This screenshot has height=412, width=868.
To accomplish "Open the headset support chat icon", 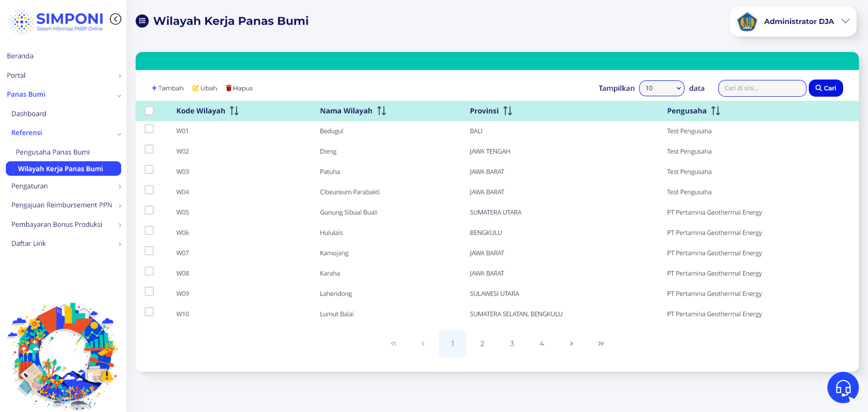I will pyautogui.click(x=843, y=387).
